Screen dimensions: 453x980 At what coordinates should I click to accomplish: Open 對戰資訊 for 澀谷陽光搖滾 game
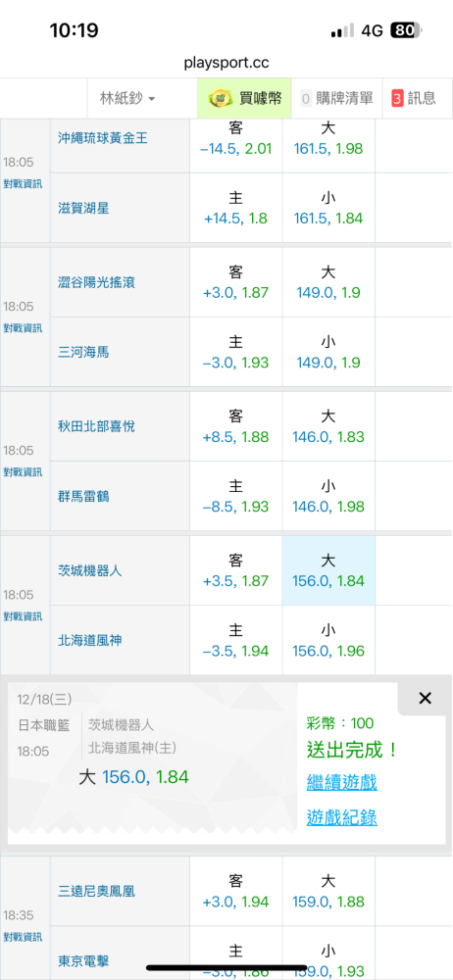point(23,327)
